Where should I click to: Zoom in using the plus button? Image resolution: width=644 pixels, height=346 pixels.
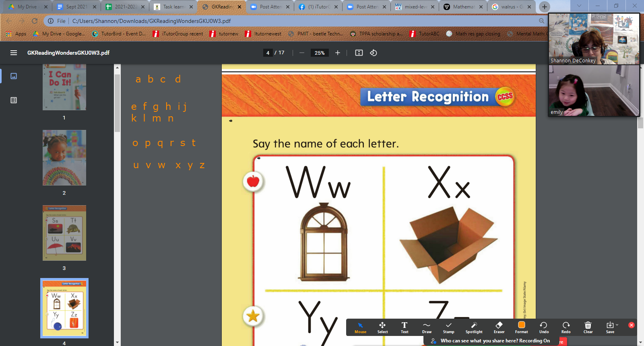pos(338,53)
